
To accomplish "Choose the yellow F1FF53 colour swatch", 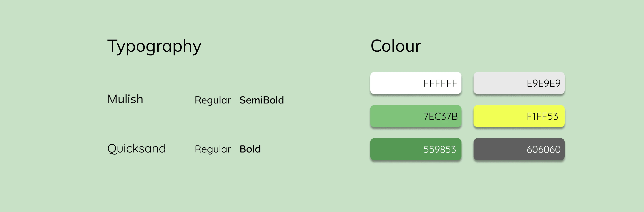I will pyautogui.click(x=519, y=116).
